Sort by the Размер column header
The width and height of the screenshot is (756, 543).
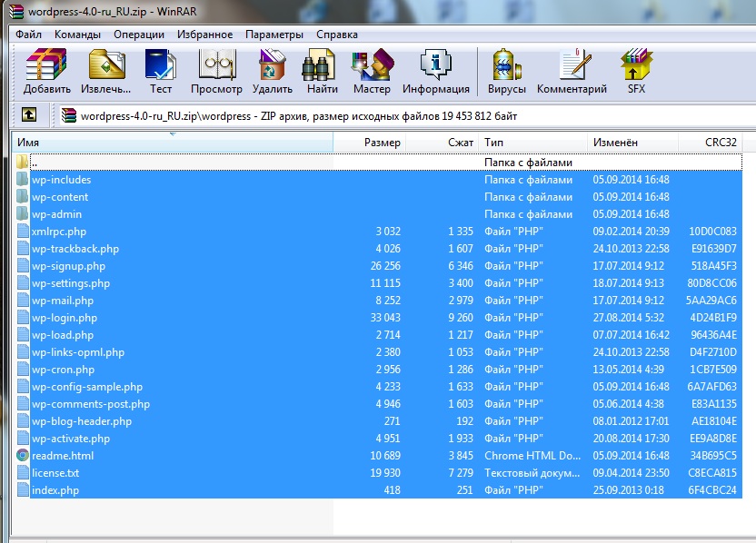pos(370,143)
